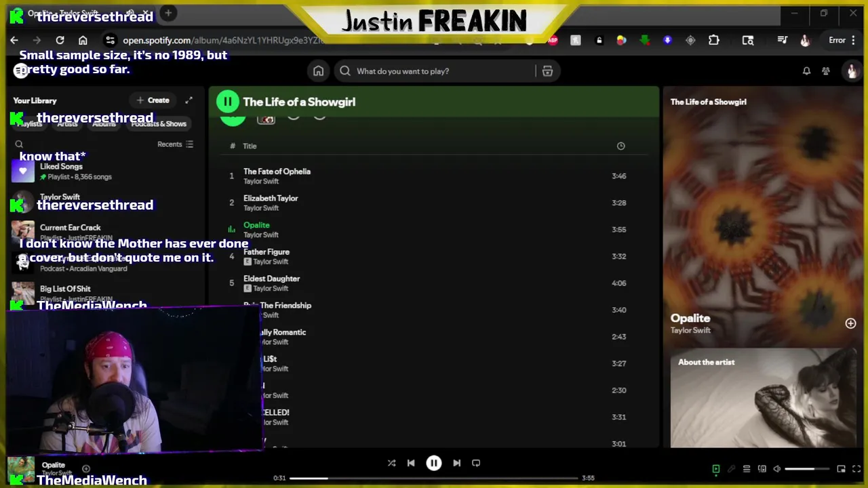Adjust the volume slider

808,469
